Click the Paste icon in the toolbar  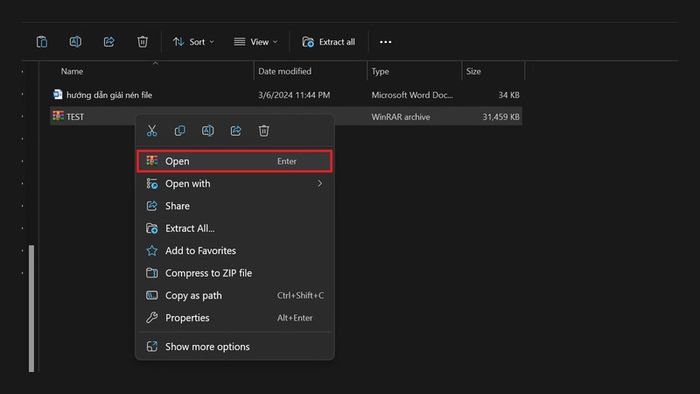tap(42, 42)
